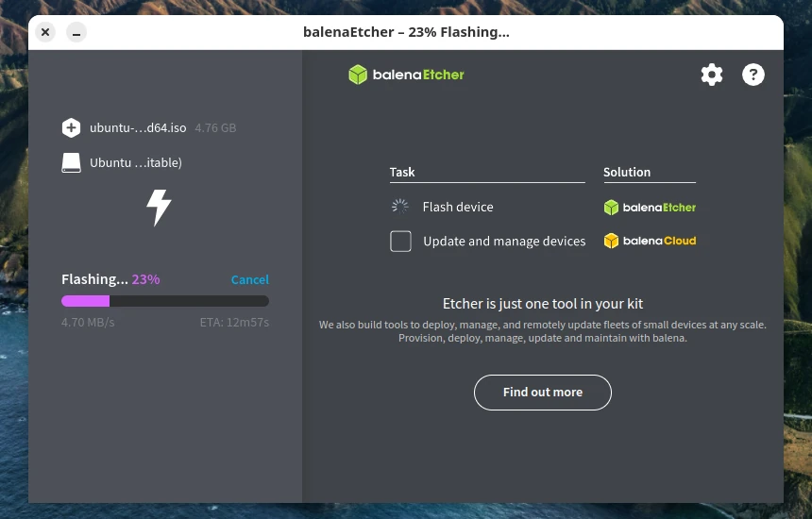Click the balenaEtcher logo at top
This screenshot has width=812, height=519.
[x=407, y=75]
